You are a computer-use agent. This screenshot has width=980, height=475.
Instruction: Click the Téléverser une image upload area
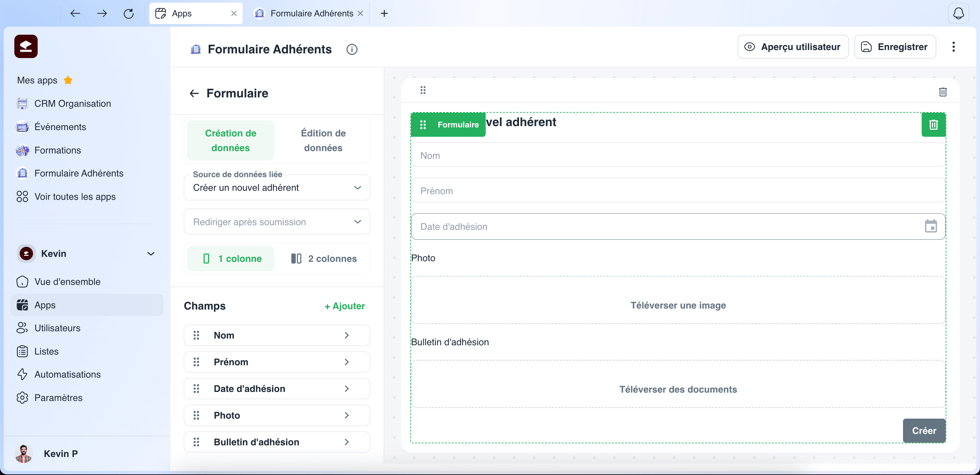(x=678, y=300)
